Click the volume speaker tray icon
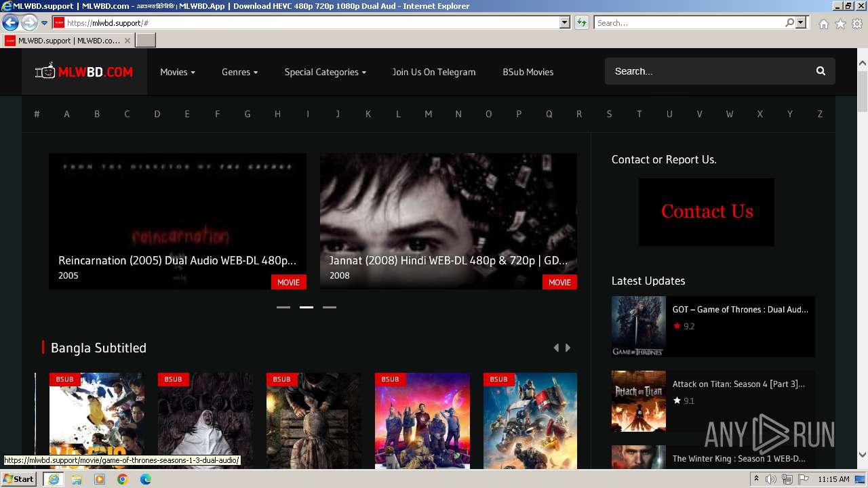Viewport: 868px width, 488px height. pyautogui.click(x=771, y=479)
